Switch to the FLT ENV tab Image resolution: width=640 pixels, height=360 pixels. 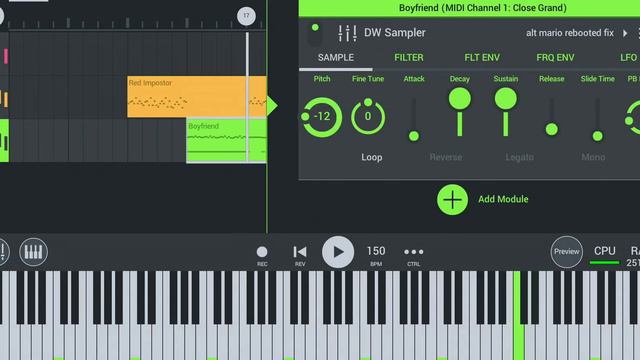482,58
